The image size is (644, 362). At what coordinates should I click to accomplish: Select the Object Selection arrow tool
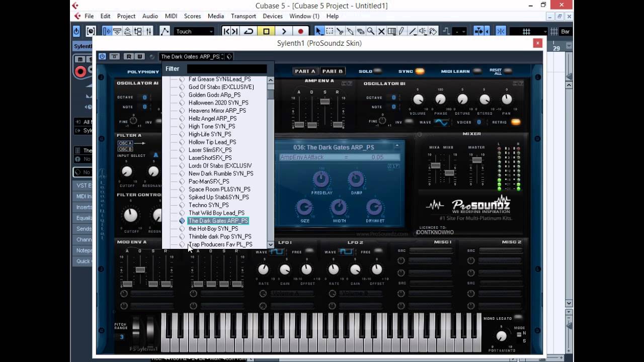[x=319, y=31]
